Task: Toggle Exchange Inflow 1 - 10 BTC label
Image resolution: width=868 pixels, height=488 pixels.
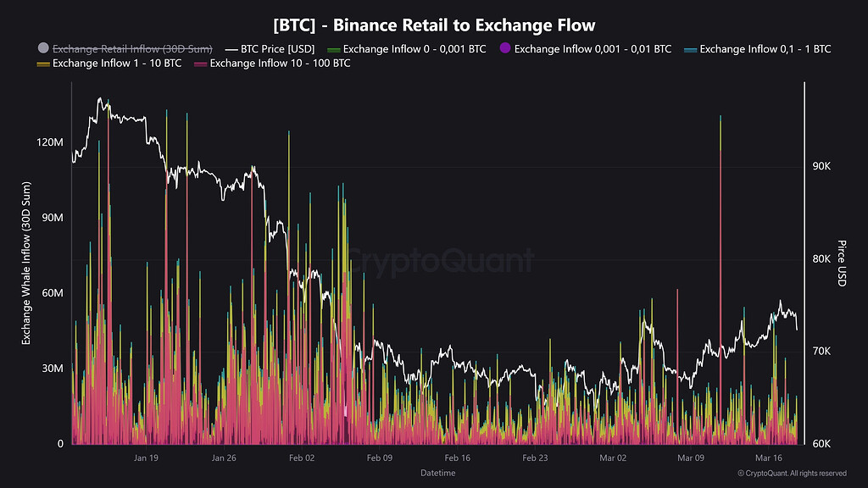Action: click(x=117, y=63)
